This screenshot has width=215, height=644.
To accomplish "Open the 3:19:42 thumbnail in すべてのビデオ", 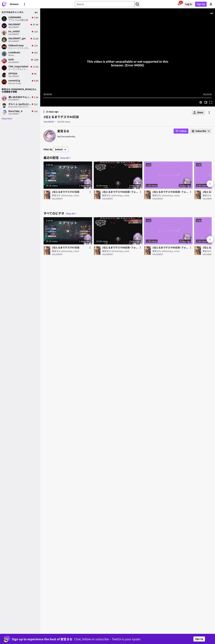I will click(x=68, y=231).
